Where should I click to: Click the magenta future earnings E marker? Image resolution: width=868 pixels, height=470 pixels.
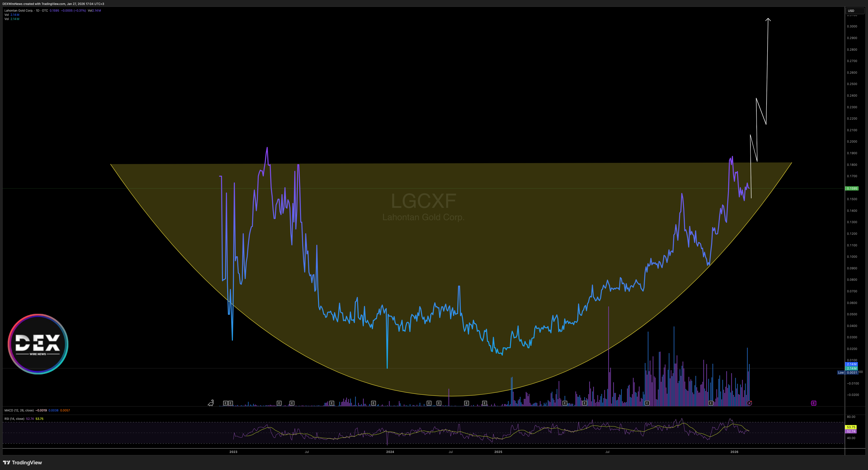813,403
